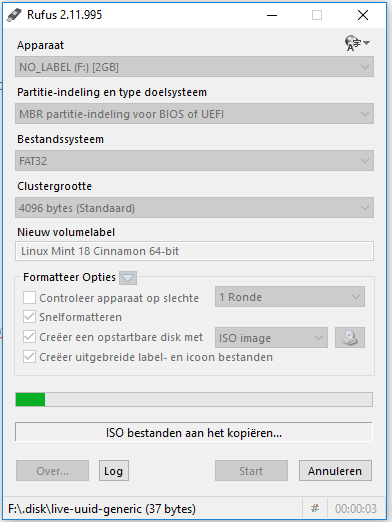
Task: Click the Nieuw volumelabel text field
Action: (194, 251)
